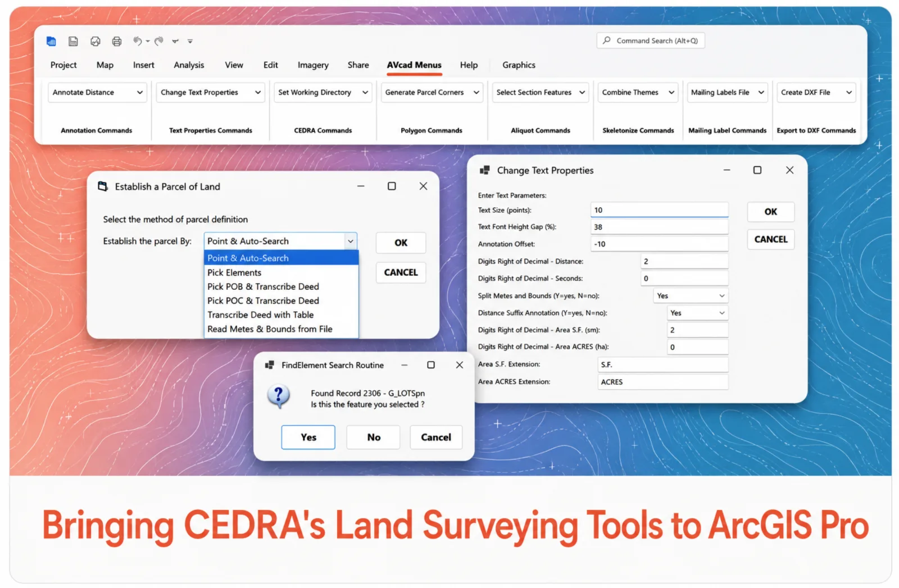Image resolution: width=899 pixels, height=588 pixels.
Task: Open Distance Suffix Annotation dropdown
Action: pyautogui.click(x=698, y=313)
